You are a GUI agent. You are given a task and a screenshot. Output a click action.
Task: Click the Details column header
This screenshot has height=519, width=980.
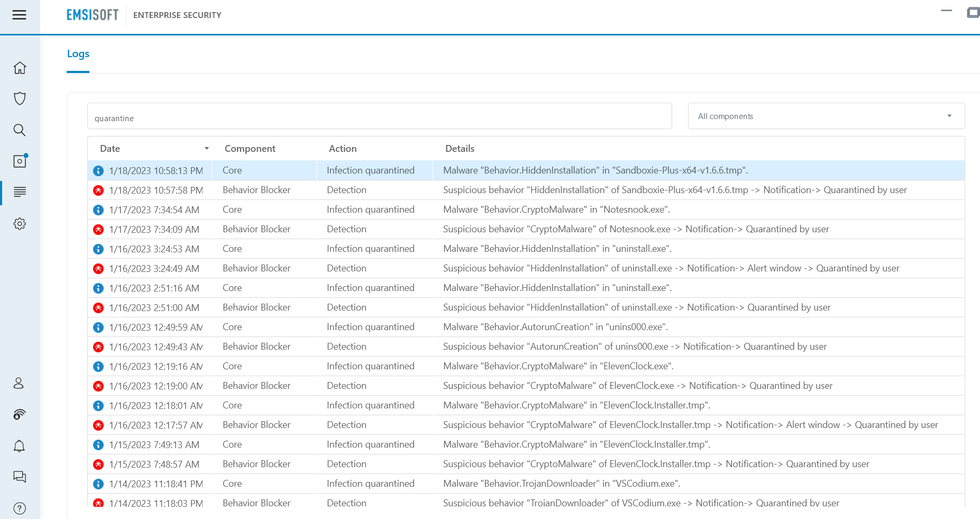[x=460, y=149]
